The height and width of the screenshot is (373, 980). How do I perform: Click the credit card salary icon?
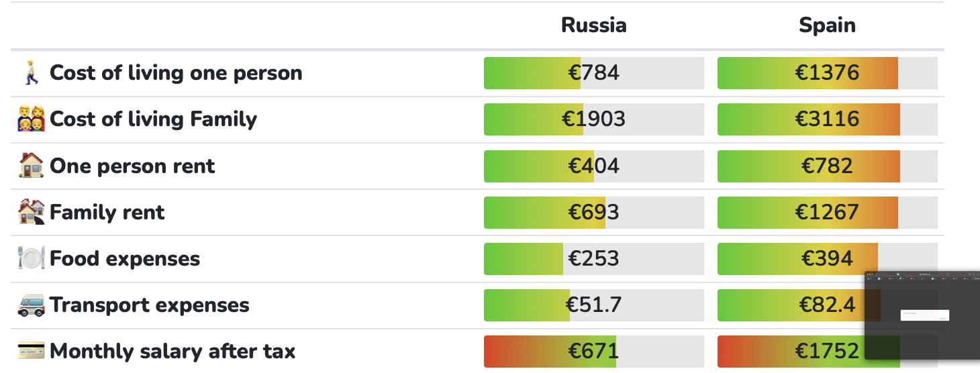(x=31, y=351)
